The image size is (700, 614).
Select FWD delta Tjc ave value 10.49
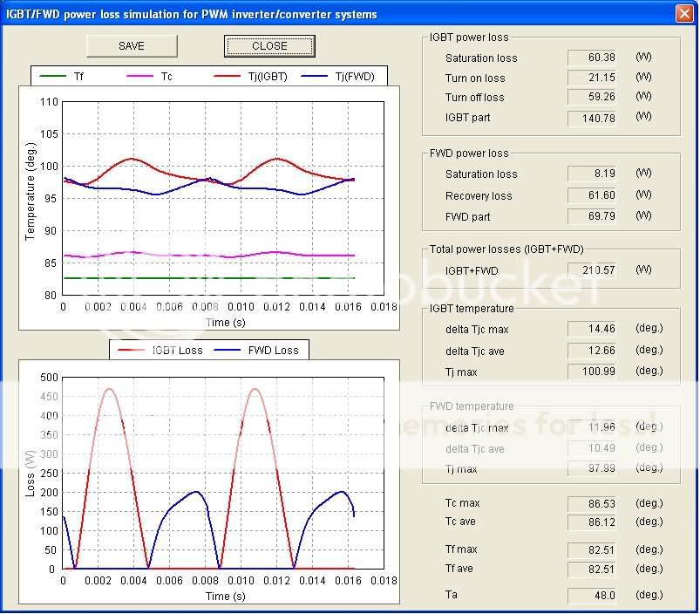coord(592,448)
